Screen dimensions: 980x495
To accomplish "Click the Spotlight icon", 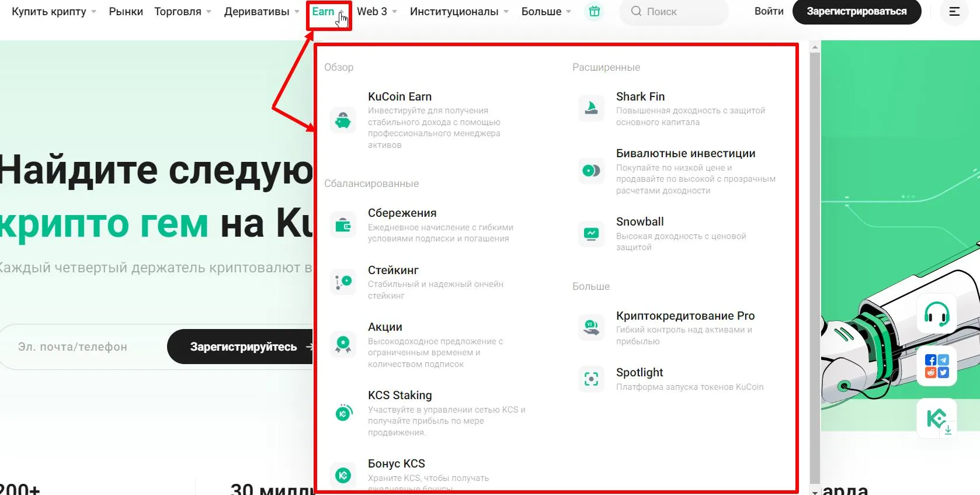I will point(591,379).
